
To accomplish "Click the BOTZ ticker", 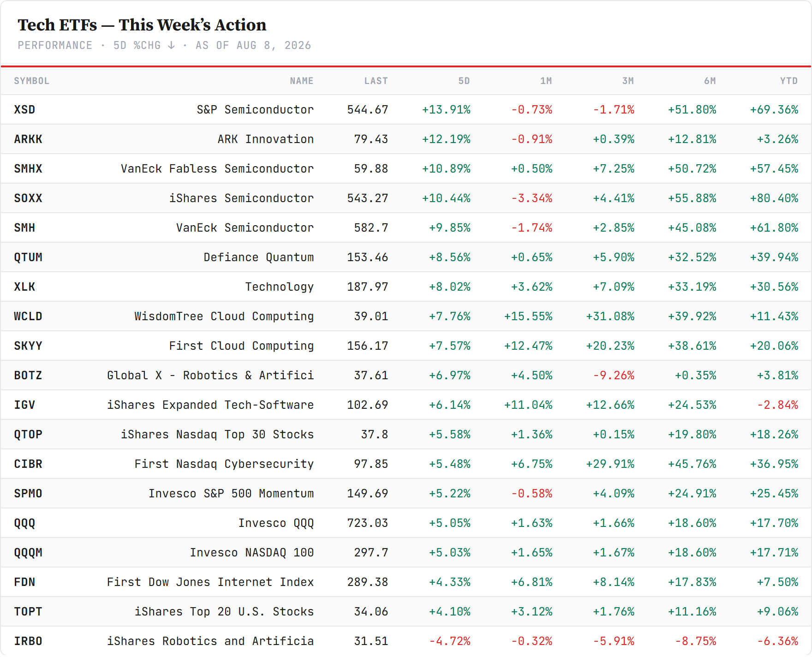I will point(28,376).
